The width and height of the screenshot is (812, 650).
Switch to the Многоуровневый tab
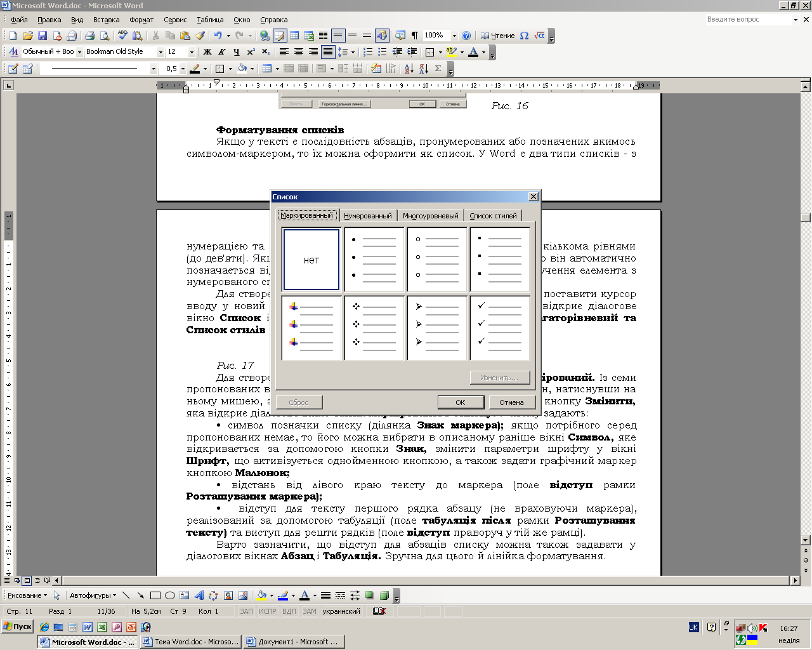pos(430,216)
